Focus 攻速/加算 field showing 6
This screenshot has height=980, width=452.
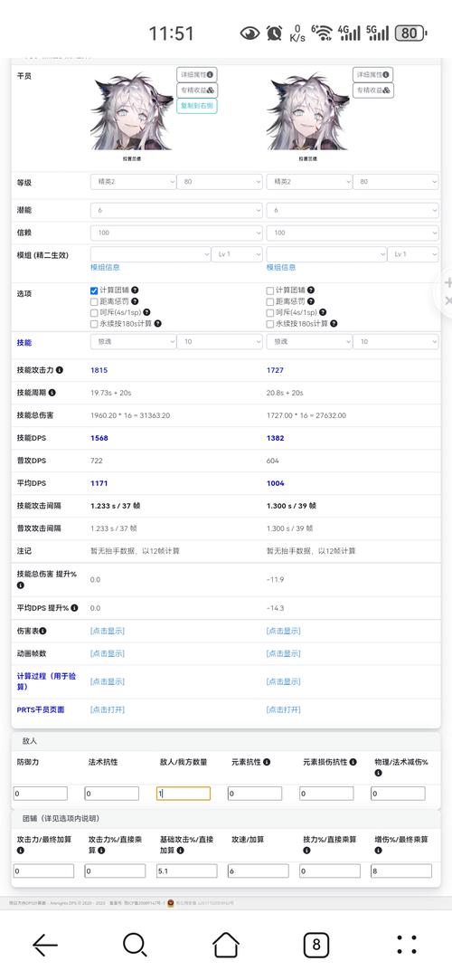click(x=258, y=871)
